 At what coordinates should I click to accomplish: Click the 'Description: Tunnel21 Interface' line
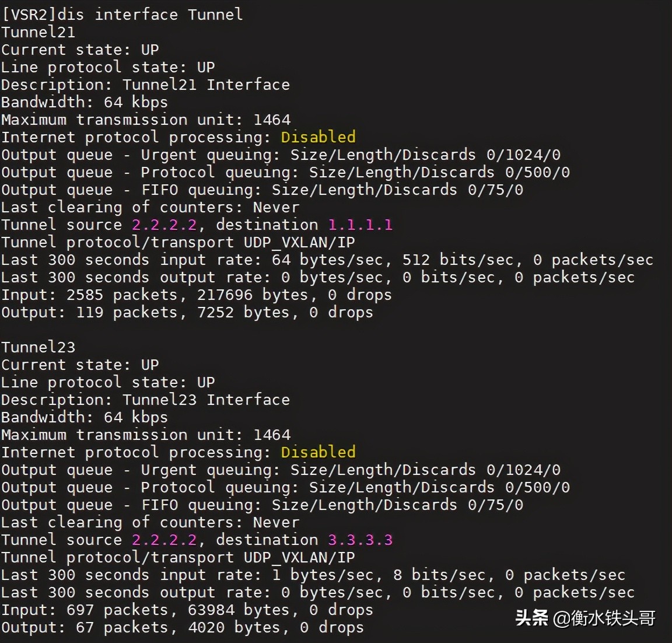coord(145,85)
